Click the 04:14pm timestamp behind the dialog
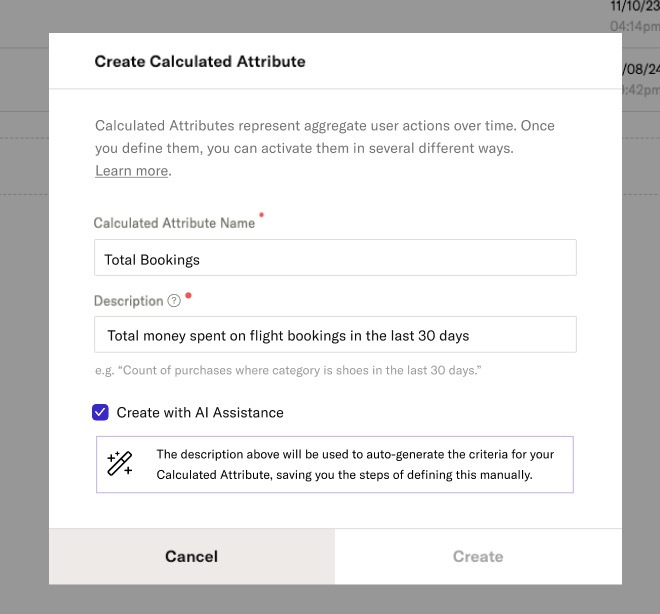 tap(634, 26)
